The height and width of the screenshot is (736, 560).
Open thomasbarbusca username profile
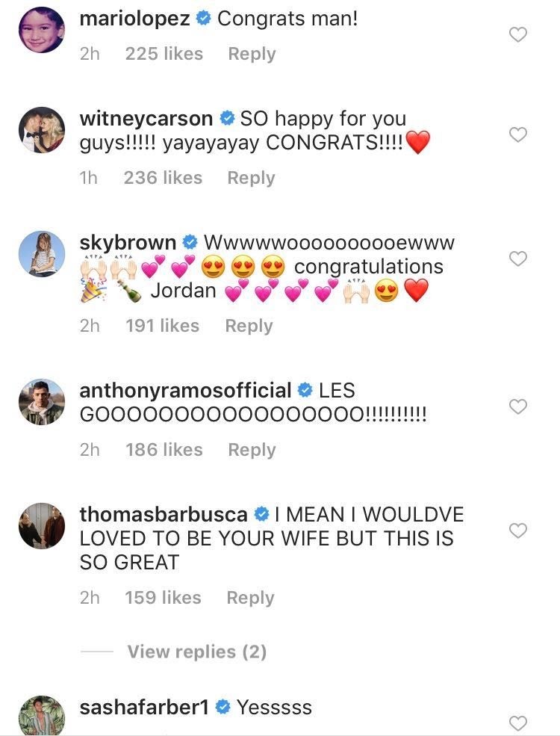pos(164,514)
